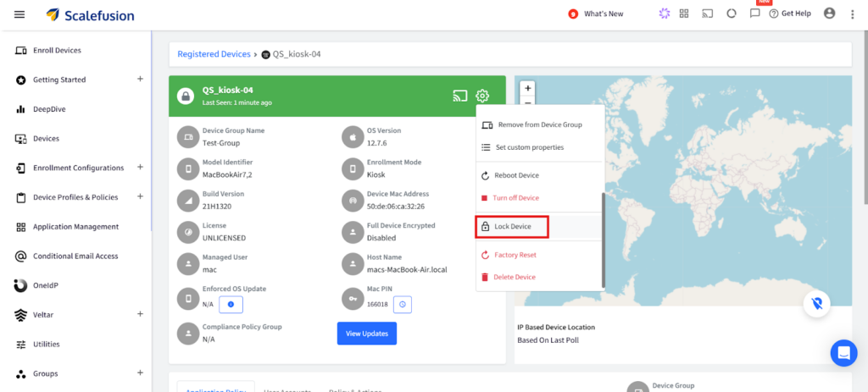The image size is (868, 392).
Task: Open OneIdP in sidebar
Action: coord(46,285)
